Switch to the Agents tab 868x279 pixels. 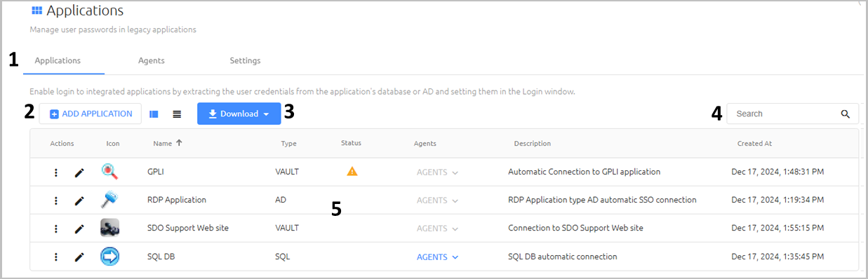(152, 61)
